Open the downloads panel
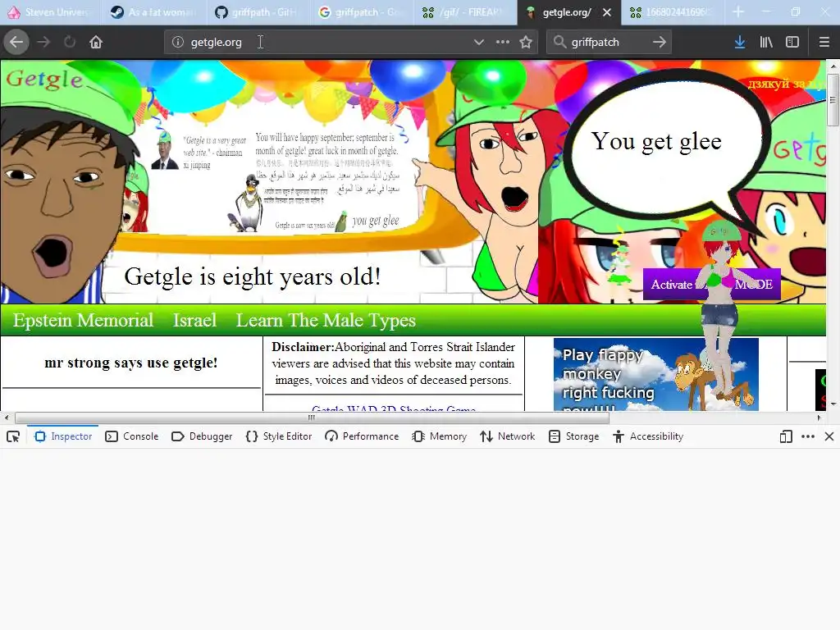The image size is (840, 630). 740,42
